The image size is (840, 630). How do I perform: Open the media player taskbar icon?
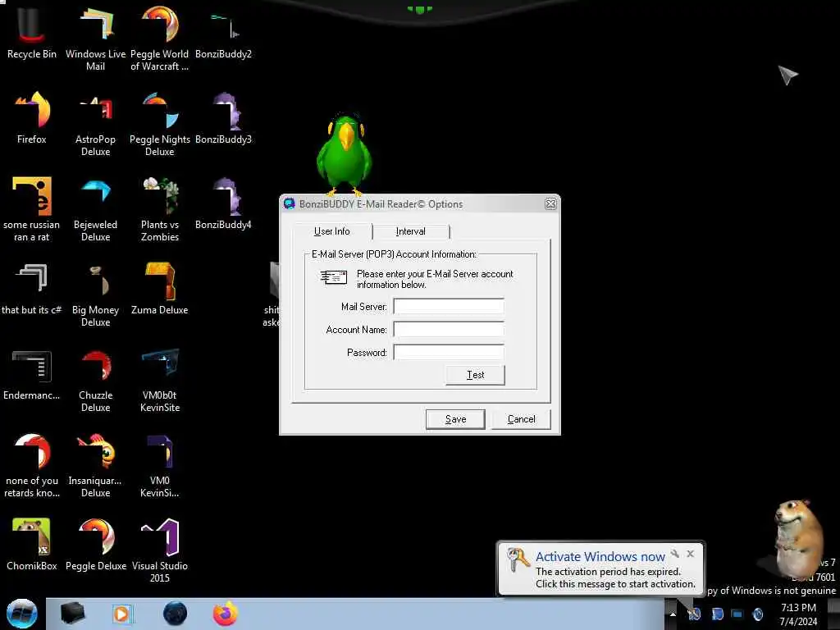pos(122,614)
